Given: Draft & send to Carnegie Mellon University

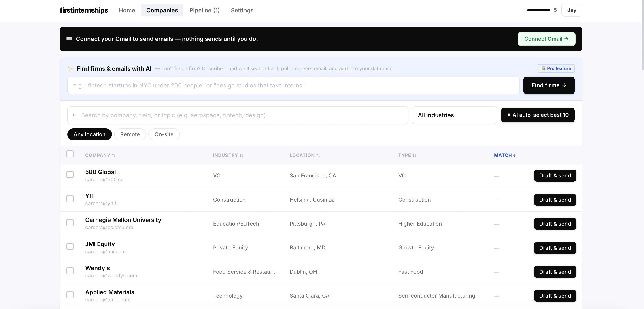Looking at the screenshot, I should [x=555, y=224].
